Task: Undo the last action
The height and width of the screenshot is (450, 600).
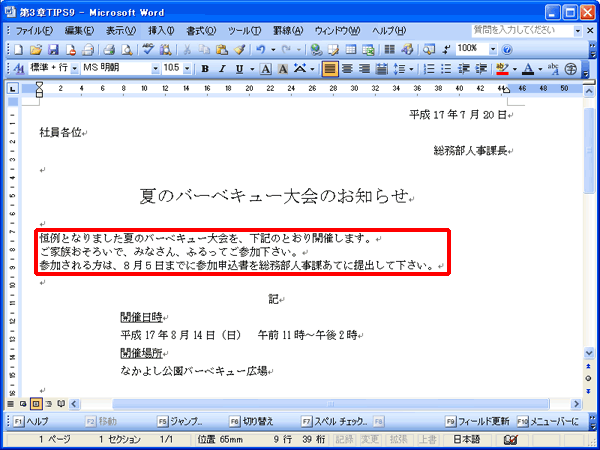Action: pos(261,49)
